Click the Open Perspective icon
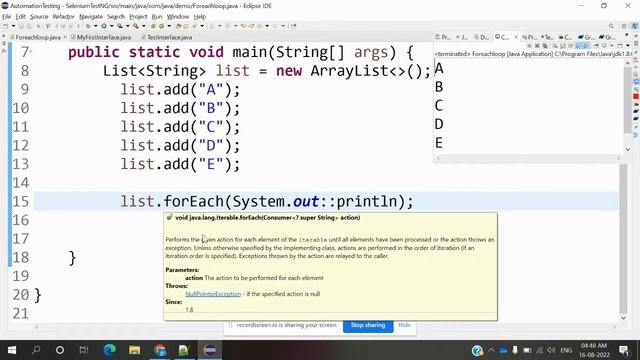The width and height of the screenshot is (640, 360). point(624,26)
